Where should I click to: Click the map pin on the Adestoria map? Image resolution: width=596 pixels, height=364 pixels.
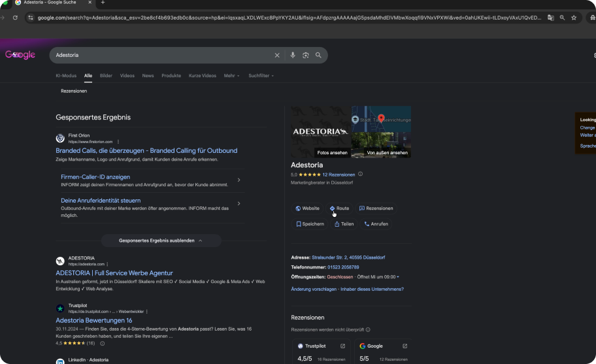pyautogui.click(x=381, y=118)
